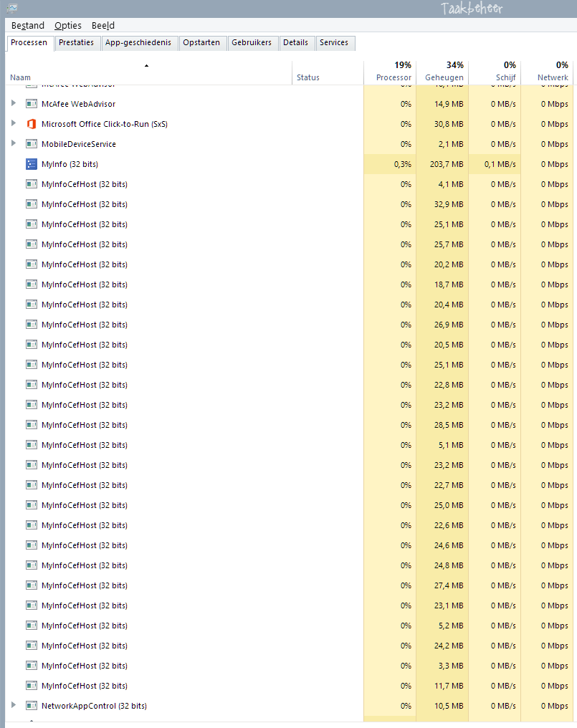Open the Beeld menu

coord(102,25)
